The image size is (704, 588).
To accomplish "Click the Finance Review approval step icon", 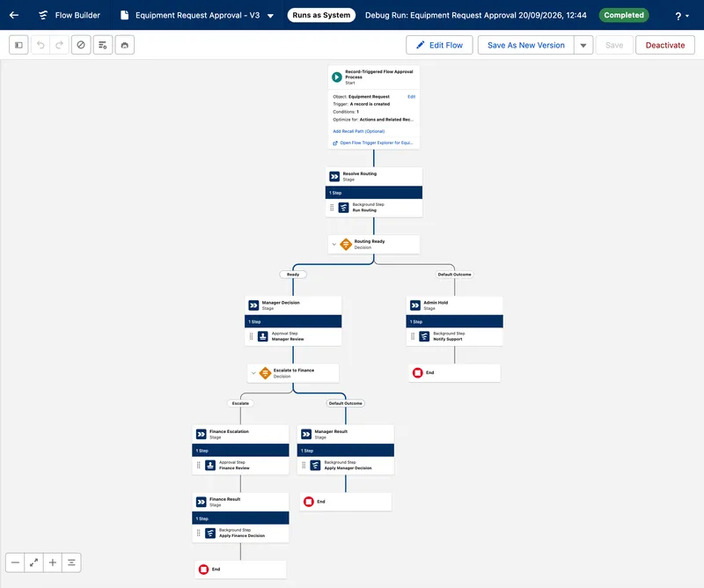I will coord(210,466).
